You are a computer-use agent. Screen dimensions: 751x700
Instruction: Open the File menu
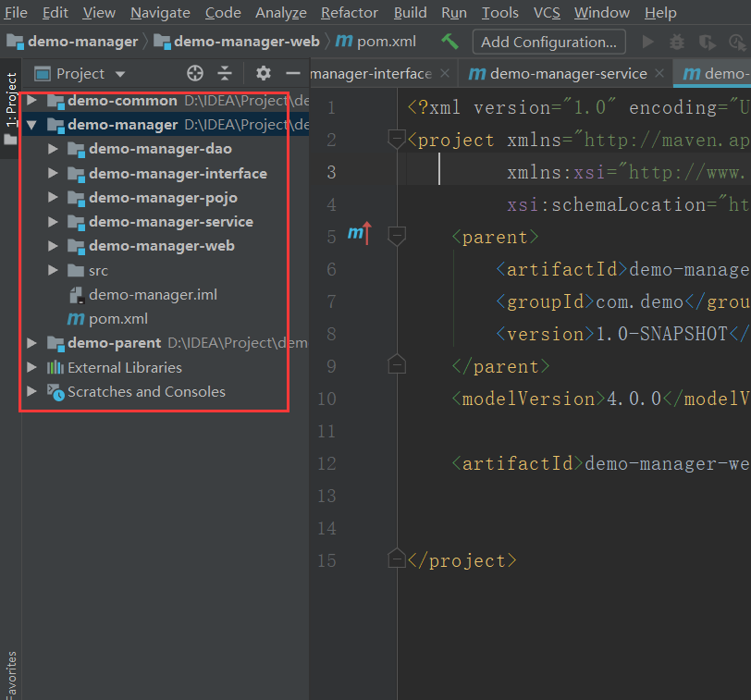(x=16, y=12)
